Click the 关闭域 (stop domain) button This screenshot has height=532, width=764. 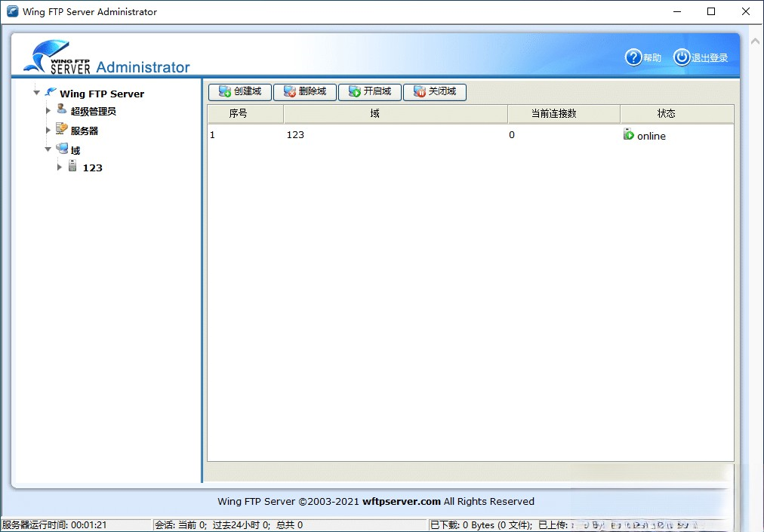click(x=435, y=91)
